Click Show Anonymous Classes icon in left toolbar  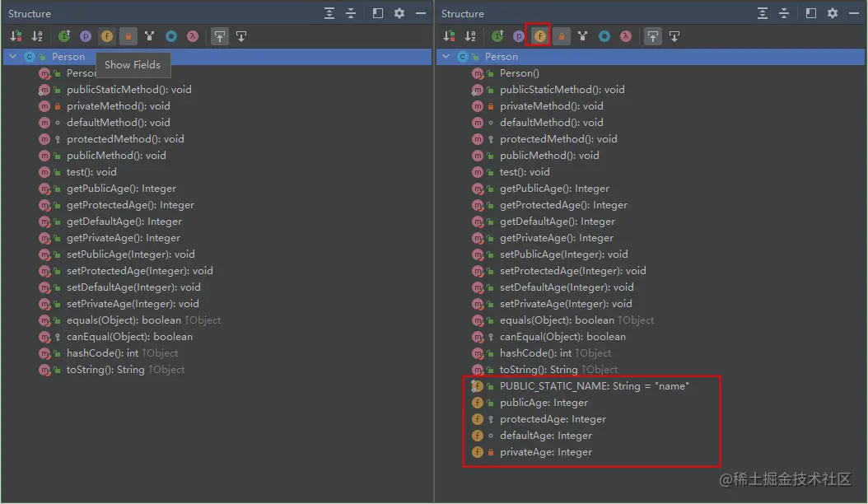coord(171,36)
